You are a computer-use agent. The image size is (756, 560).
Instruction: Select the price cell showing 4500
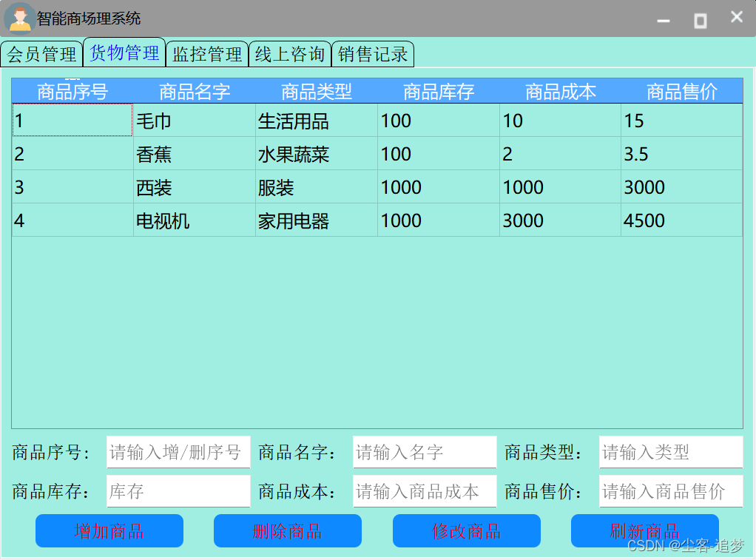682,220
